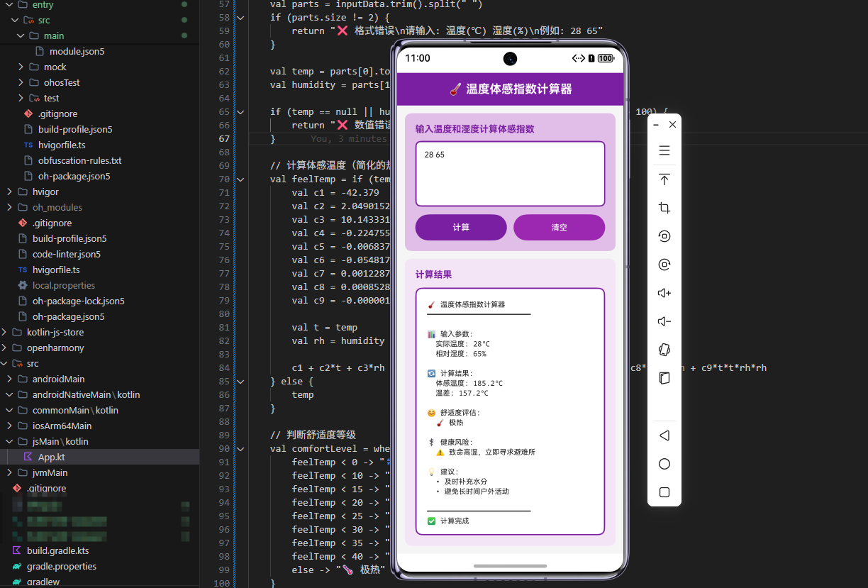Expand the androidMain folder
Viewport: 868px width, 588px height.
click(x=10, y=379)
